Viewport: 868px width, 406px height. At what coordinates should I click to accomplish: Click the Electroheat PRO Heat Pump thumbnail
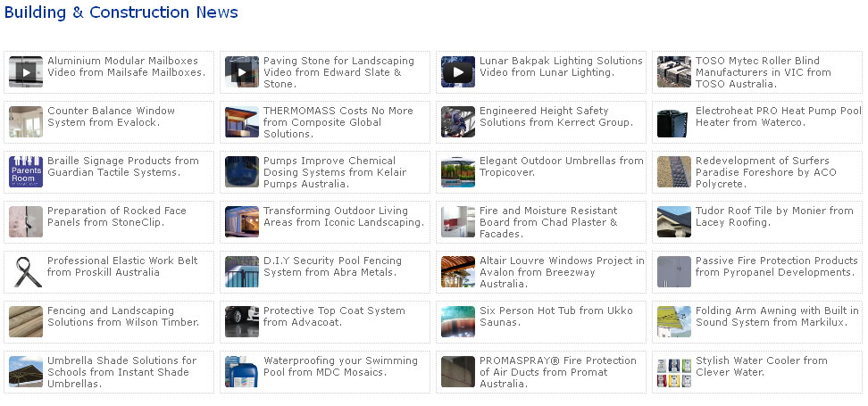[x=673, y=121]
